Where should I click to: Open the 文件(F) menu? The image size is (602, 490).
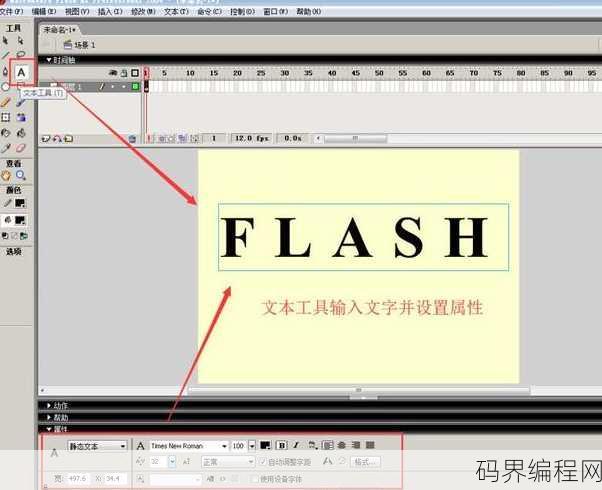11,12
